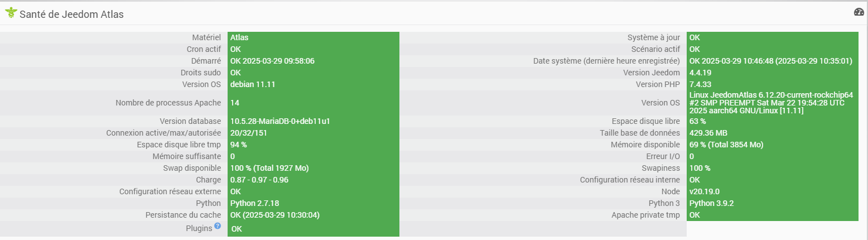868x240 pixels.
Task: Click the Swap disponible value cell
Action: pos(269,168)
